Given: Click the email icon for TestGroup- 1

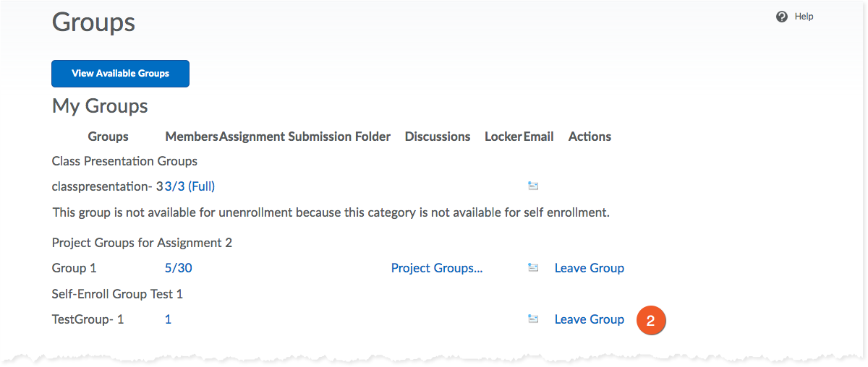Looking at the screenshot, I should pyautogui.click(x=533, y=319).
